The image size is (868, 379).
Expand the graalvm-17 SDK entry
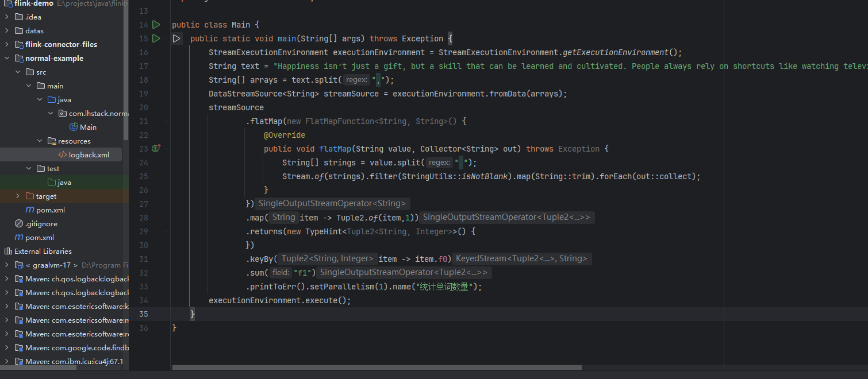coord(7,265)
